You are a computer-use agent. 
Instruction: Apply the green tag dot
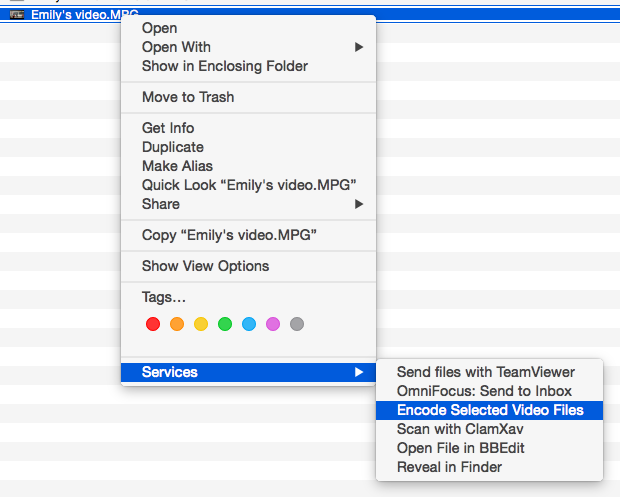coord(225,324)
